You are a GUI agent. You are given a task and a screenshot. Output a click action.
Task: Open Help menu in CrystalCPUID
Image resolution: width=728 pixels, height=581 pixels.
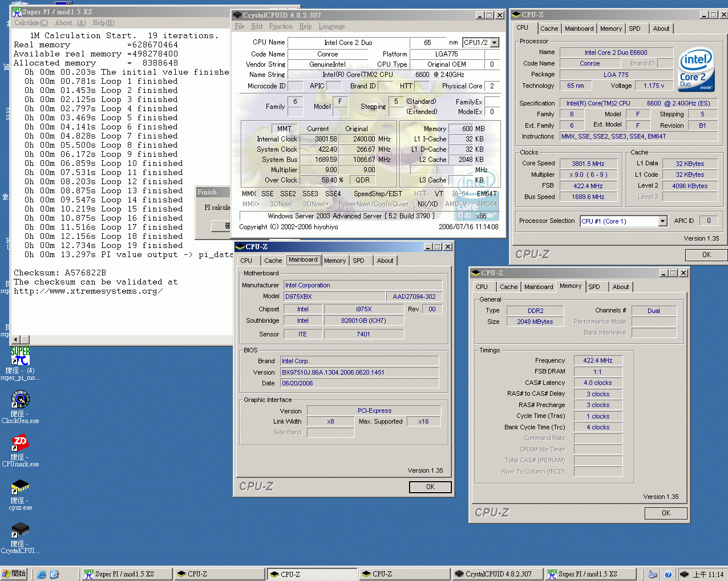(306, 26)
